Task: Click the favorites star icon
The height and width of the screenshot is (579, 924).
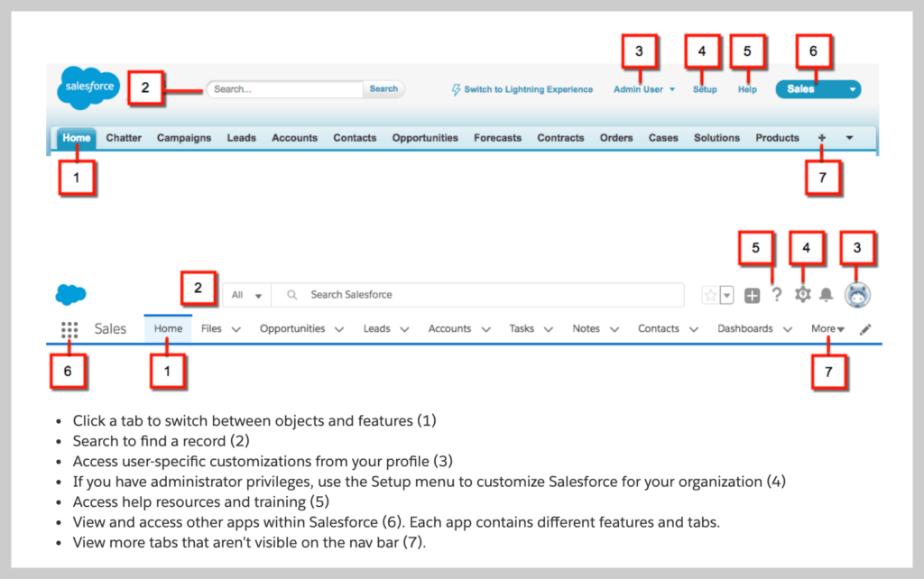Action: point(709,295)
